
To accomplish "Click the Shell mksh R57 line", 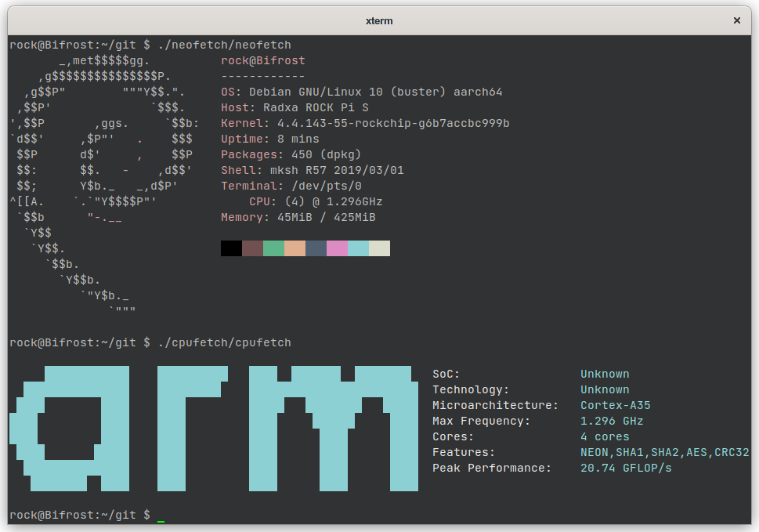I will (313, 170).
